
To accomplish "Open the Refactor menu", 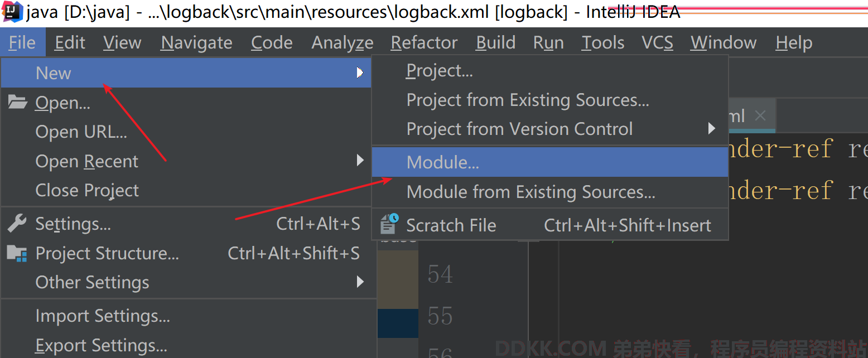I will pyautogui.click(x=424, y=42).
